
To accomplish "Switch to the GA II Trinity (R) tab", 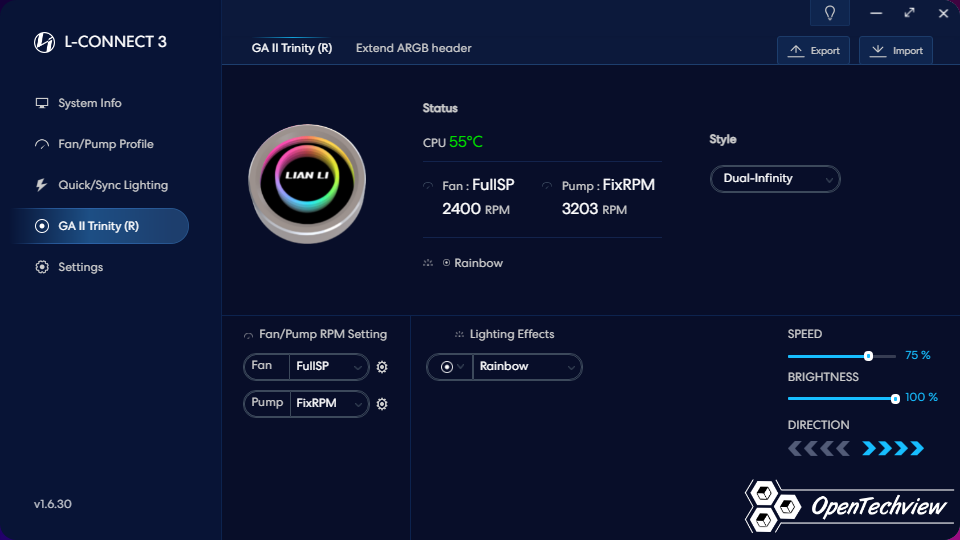I will (291, 48).
